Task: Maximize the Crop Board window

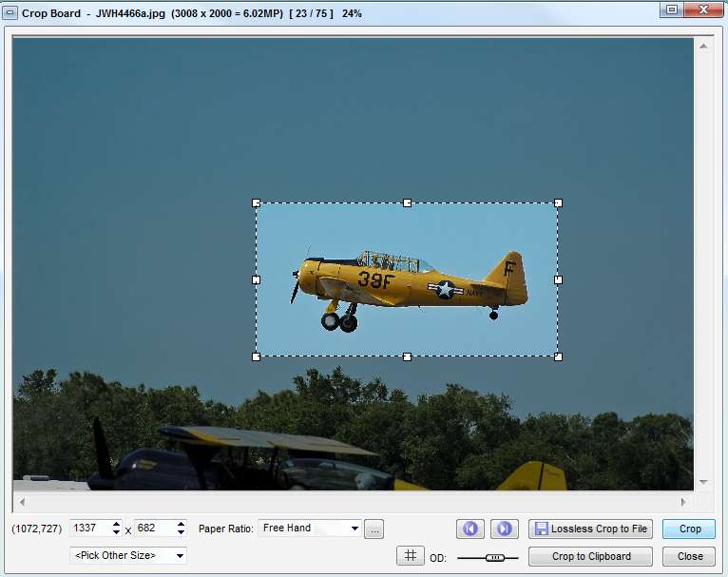Action: pos(672,10)
